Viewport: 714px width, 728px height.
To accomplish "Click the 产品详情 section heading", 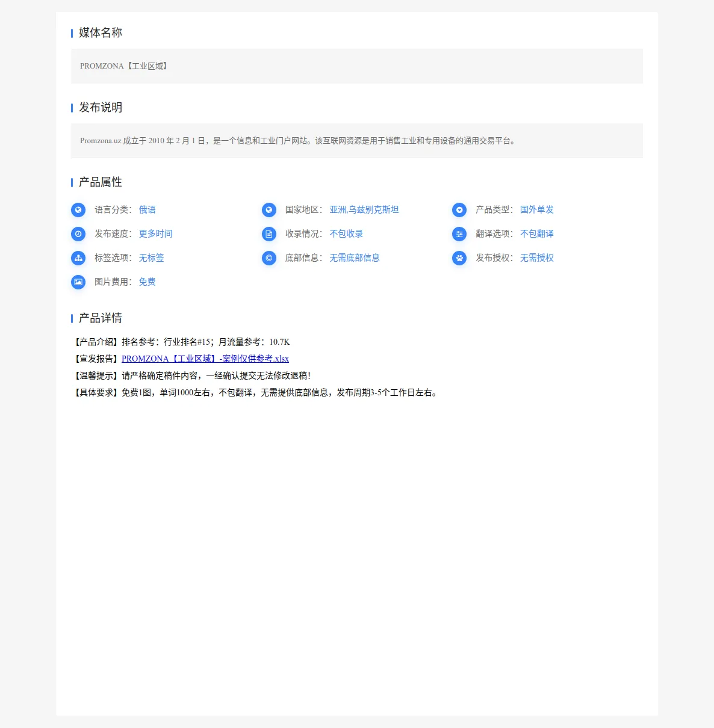I will (101, 318).
